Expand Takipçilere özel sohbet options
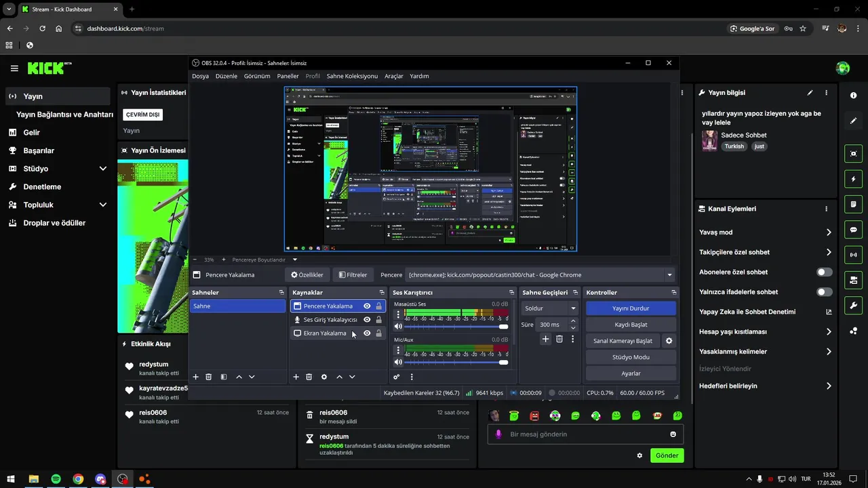 pyautogui.click(x=829, y=252)
